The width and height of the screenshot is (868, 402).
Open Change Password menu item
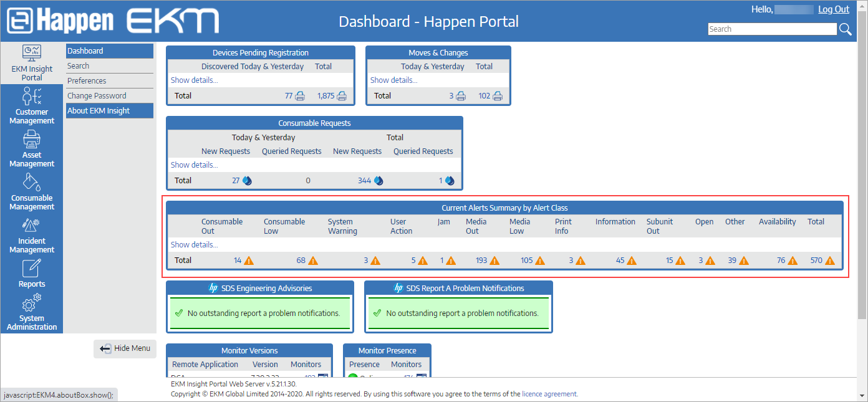110,96
